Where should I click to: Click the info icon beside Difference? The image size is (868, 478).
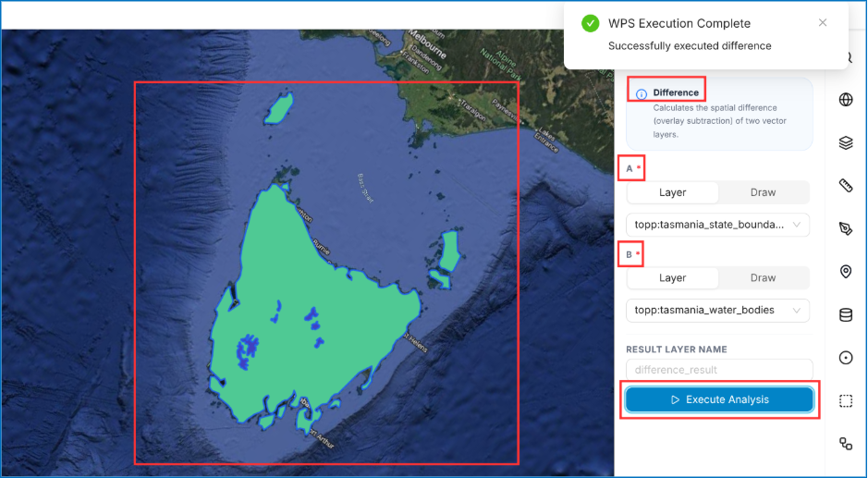(641, 93)
